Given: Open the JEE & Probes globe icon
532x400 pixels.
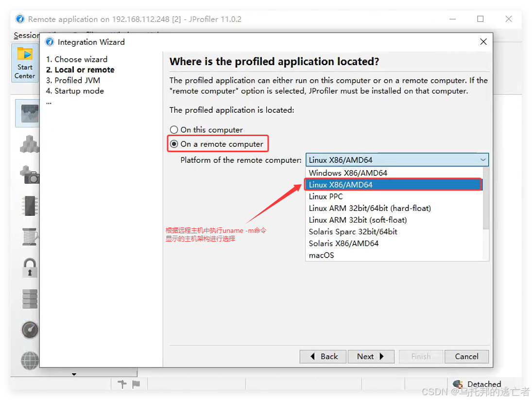Looking at the screenshot, I should click(30, 360).
